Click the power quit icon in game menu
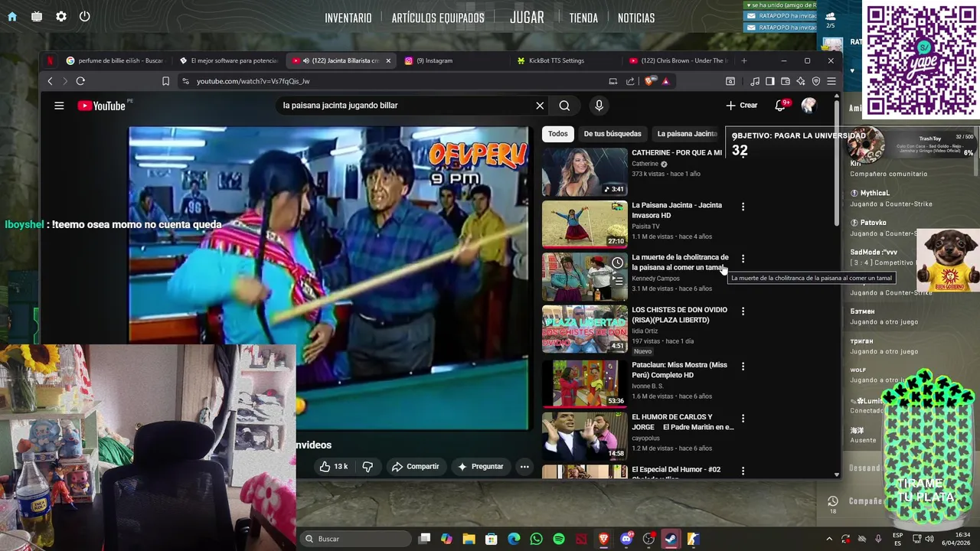 [85, 16]
